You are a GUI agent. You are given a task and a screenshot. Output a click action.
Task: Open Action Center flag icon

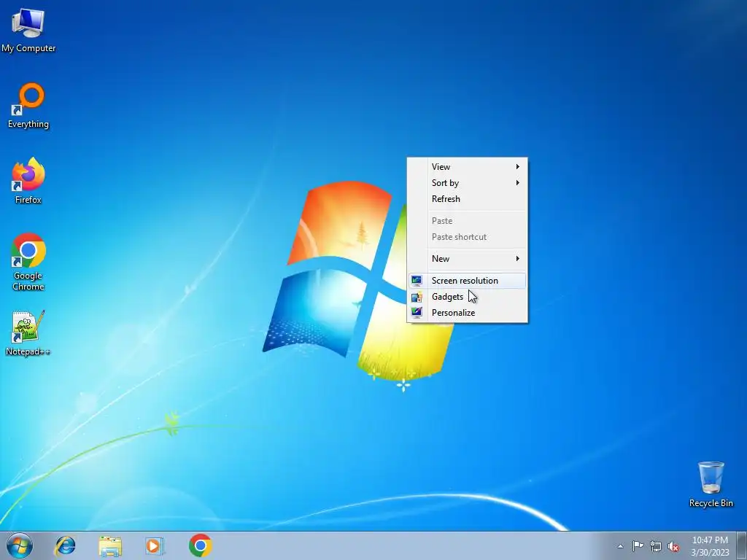[638, 546]
